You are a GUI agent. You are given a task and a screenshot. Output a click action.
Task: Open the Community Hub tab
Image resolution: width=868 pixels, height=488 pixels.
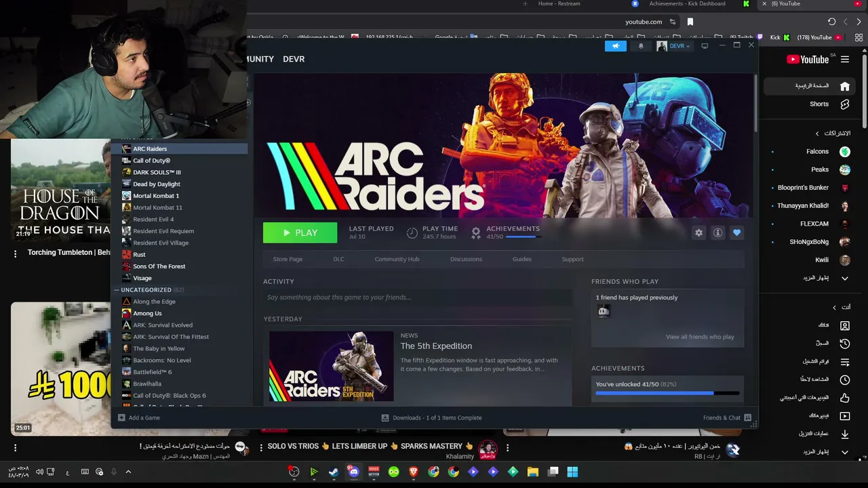(397, 259)
